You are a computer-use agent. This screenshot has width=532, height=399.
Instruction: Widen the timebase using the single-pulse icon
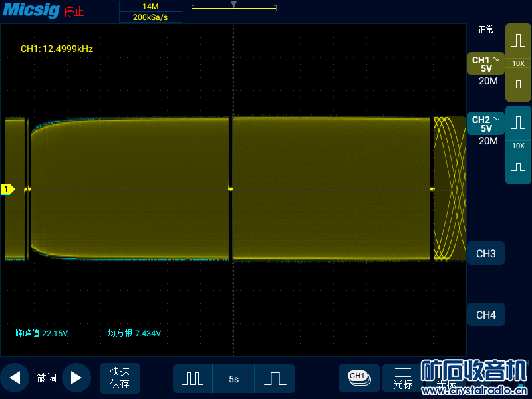[x=275, y=378]
